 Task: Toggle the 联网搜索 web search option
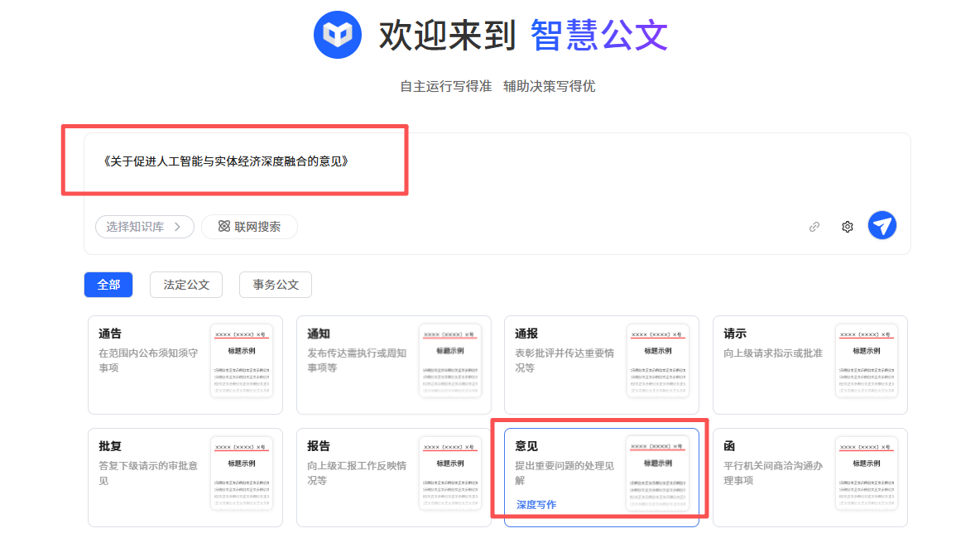click(249, 227)
